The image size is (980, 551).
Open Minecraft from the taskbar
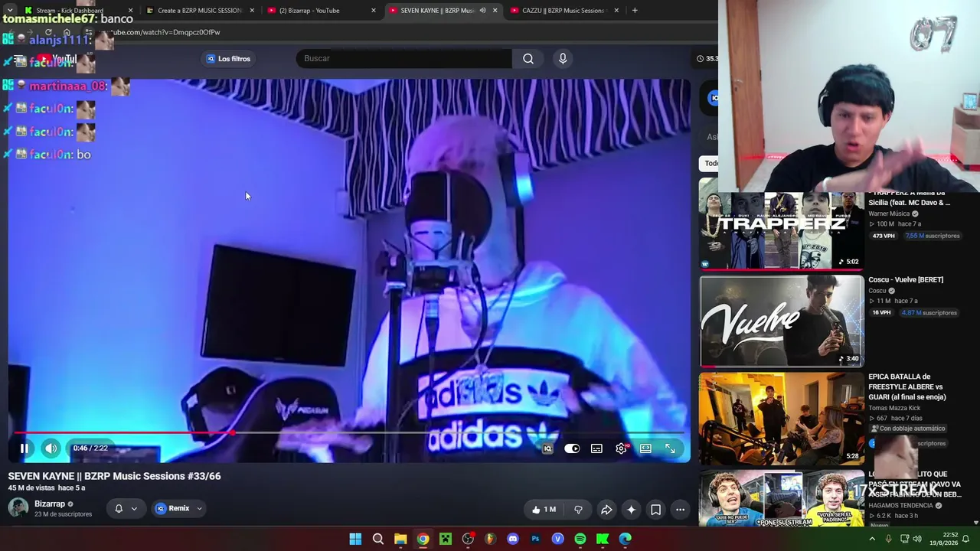pos(446,539)
